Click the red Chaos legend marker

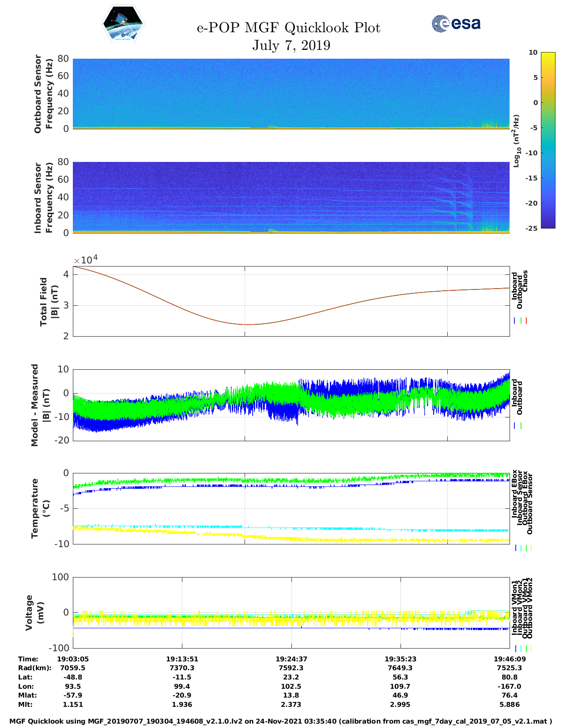tap(526, 321)
